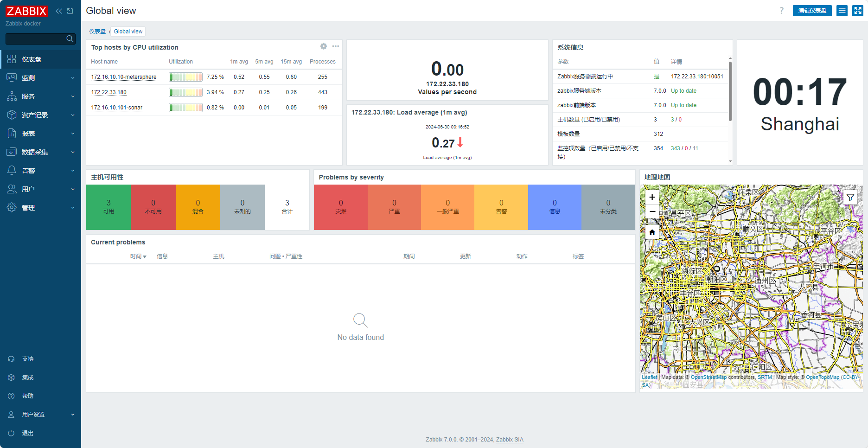
Task: Click the 数据采集 data collection icon
Action: (x=11, y=152)
